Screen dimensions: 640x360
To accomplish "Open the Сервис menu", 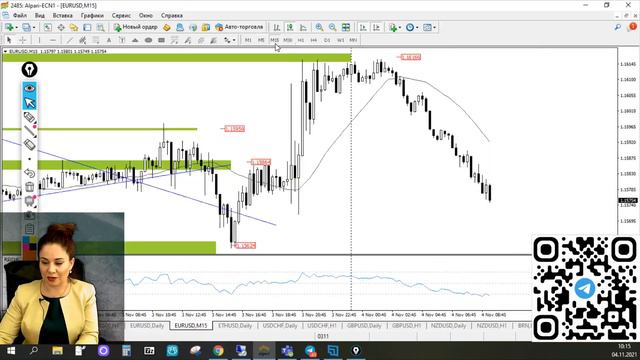I will click(x=121, y=16).
